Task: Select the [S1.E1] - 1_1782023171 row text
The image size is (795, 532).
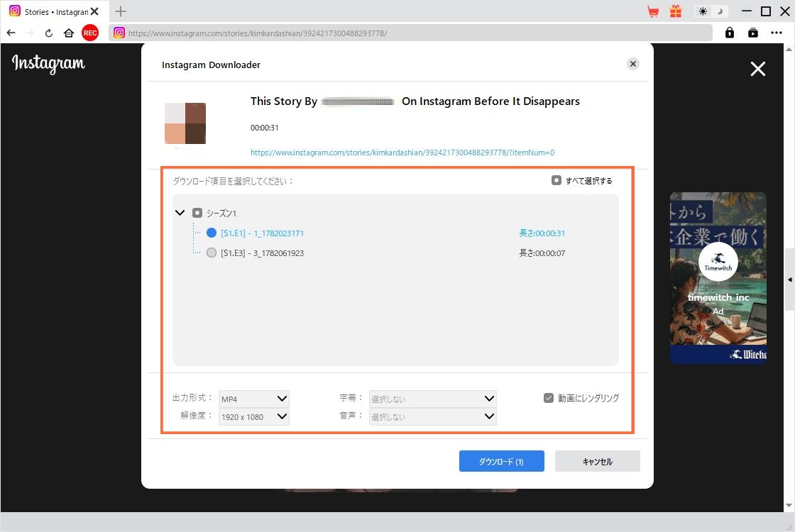Action: pyautogui.click(x=262, y=233)
